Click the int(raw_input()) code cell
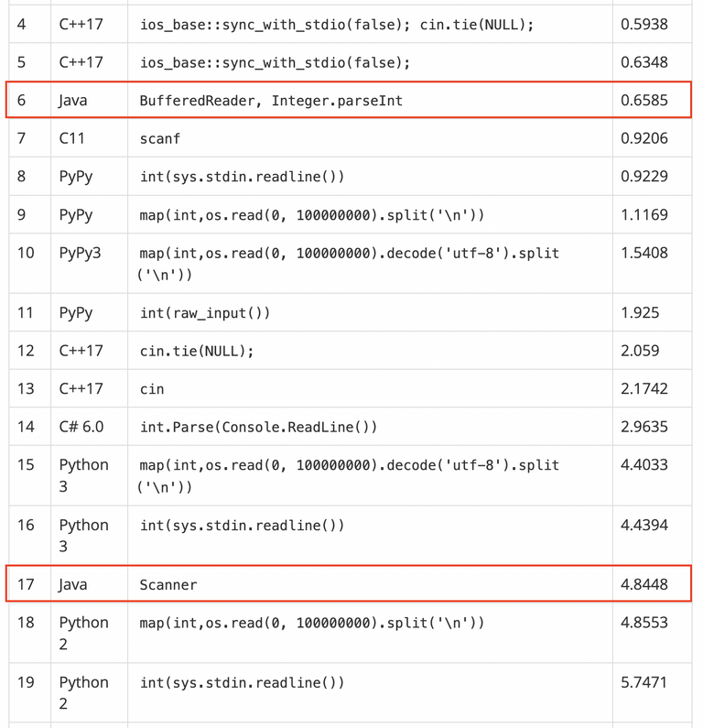Screen dimensions: 703x728 [205, 313]
